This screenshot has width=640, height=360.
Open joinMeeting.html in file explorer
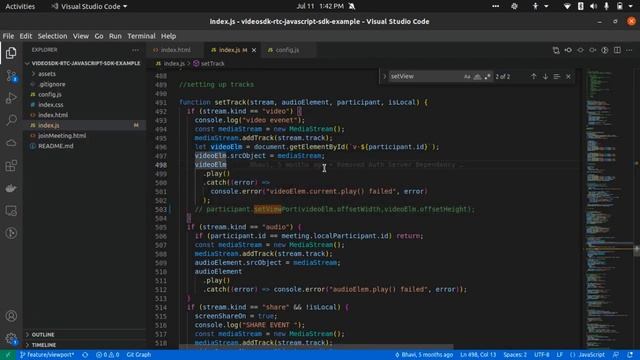[62, 136]
